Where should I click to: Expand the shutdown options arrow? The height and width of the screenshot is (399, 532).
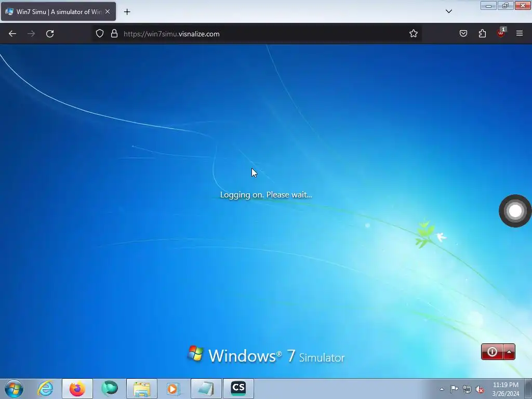click(509, 352)
